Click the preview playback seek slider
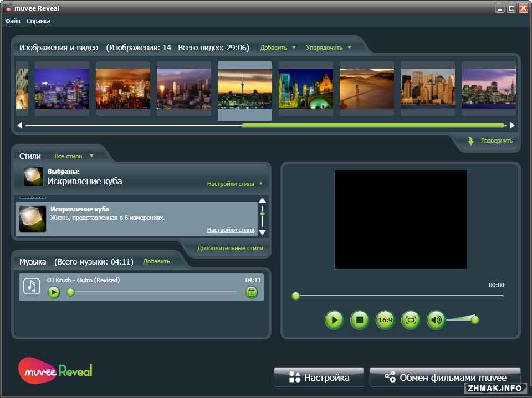 point(399,296)
